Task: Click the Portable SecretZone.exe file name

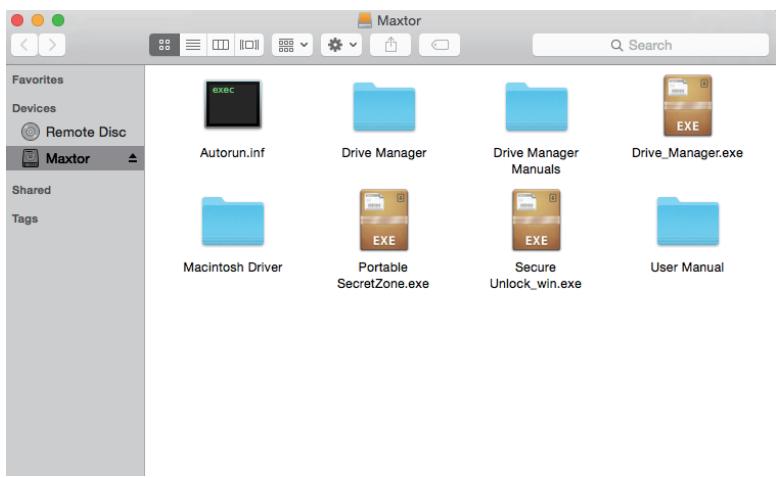Action: 383,275
